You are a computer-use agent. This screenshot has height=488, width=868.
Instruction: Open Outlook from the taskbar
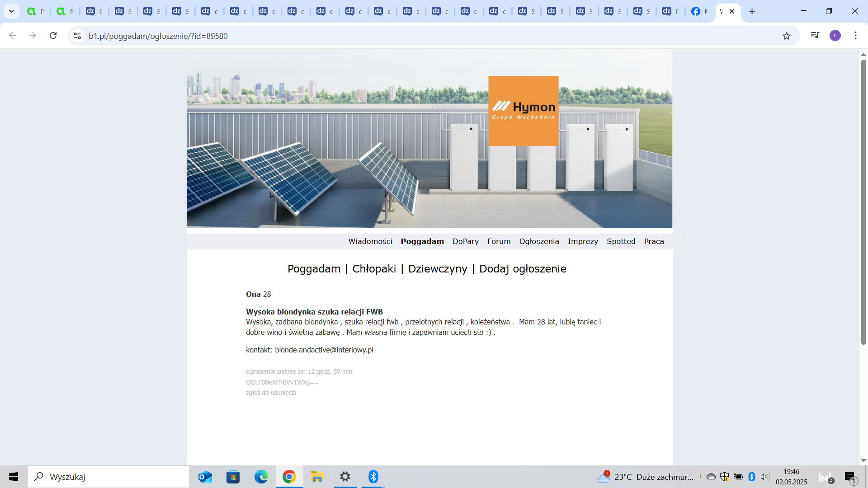pyautogui.click(x=205, y=477)
